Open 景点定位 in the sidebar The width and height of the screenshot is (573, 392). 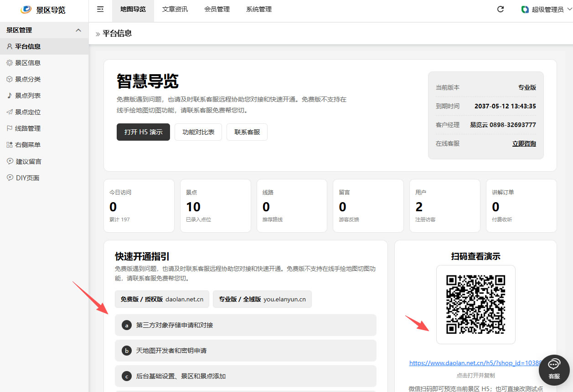44,112
